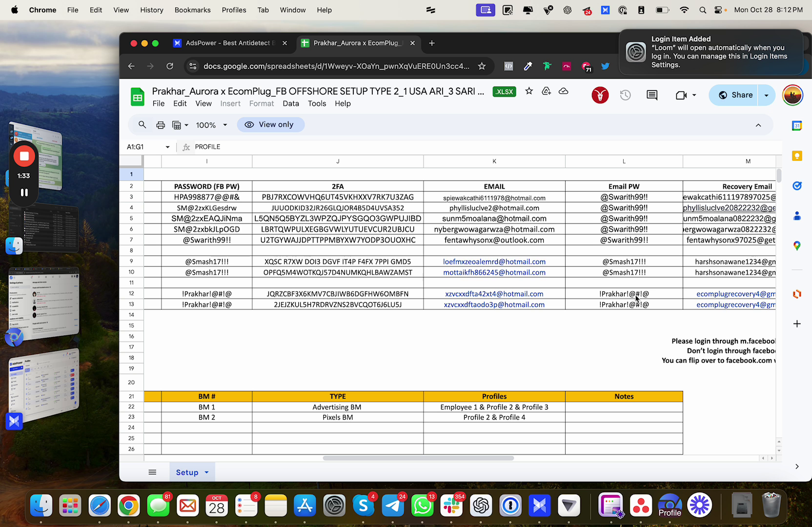Viewport: 812px width, 527px height.
Task: Click the horizontal scrollbar of the sheet
Action: [418, 458]
